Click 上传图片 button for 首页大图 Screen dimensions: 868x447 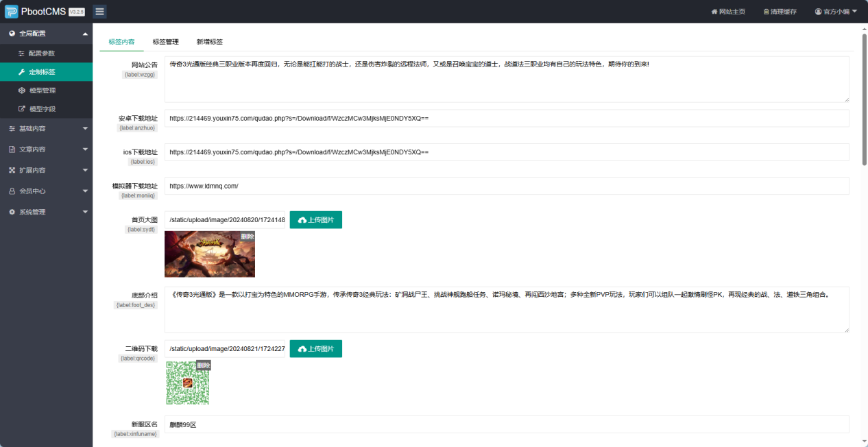pyautogui.click(x=315, y=220)
